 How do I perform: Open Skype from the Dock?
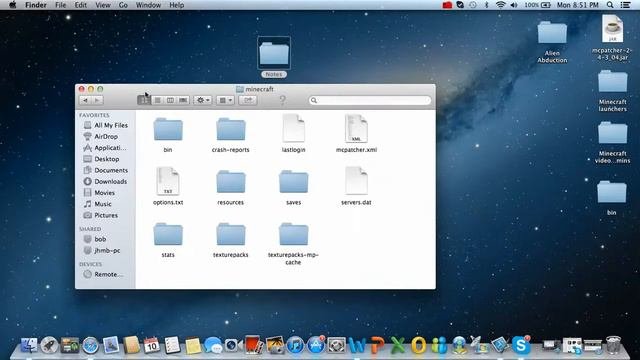pyautogui.click(x=521, y=345)
